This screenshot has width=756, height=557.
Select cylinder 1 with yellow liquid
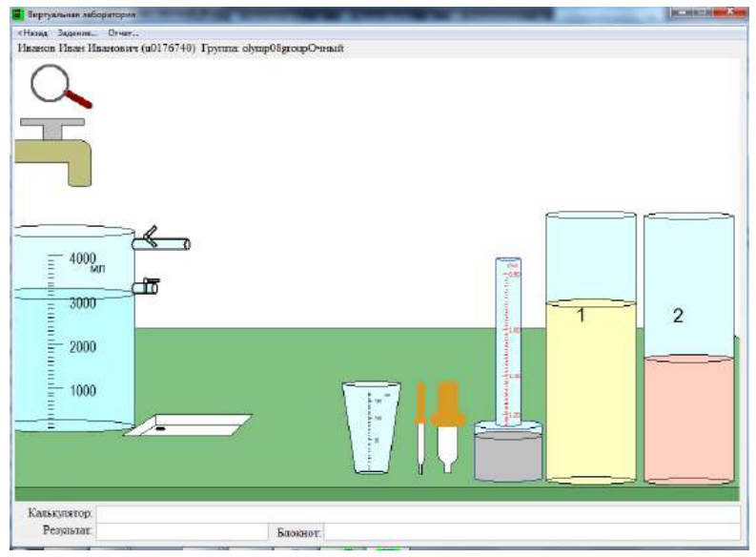(591, 347)
